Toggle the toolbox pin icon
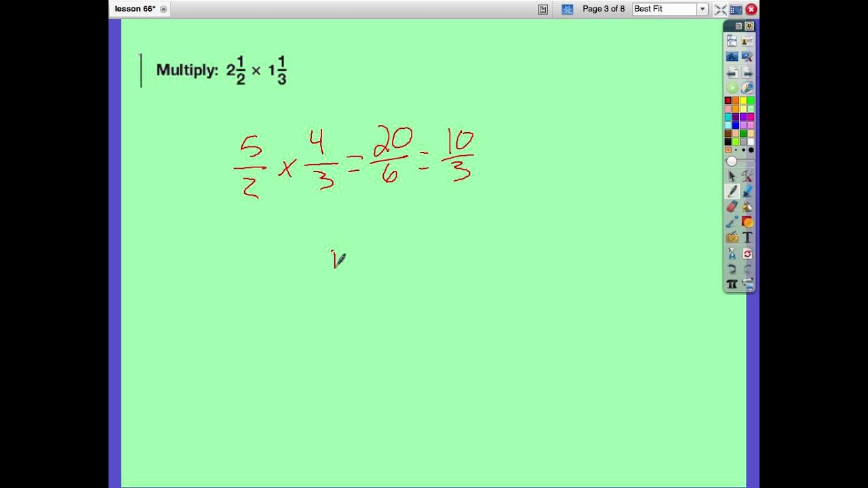Image resolution: width=868 pixels, height=488 pixels. [x=749, y=26]
